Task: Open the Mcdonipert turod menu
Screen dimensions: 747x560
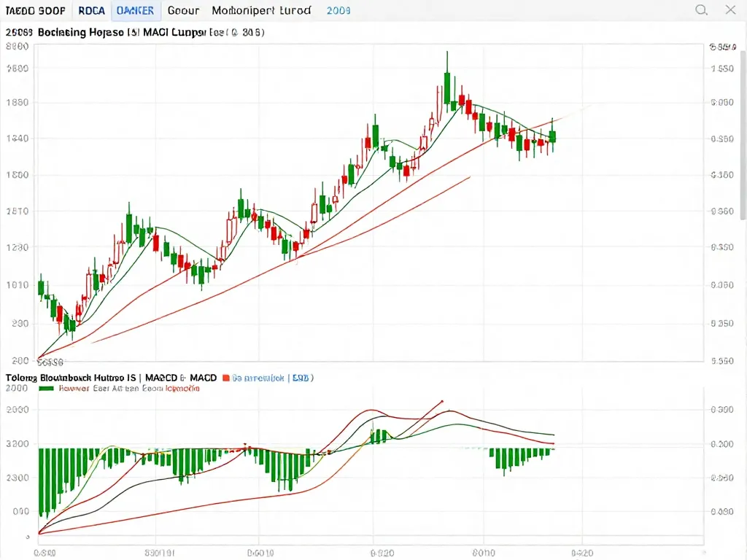Action: pos(260,11)
